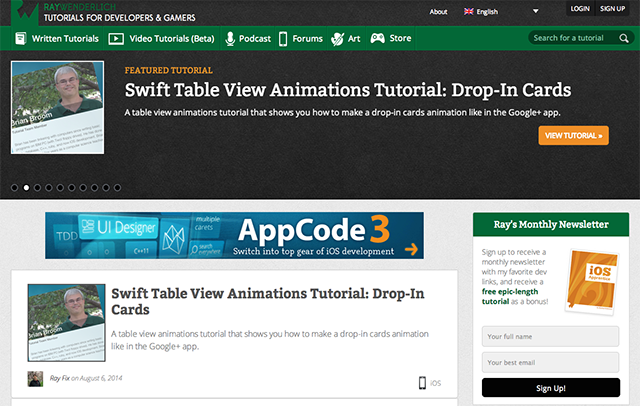Click the featured tutorial thumbnail image

click(58, 107)
